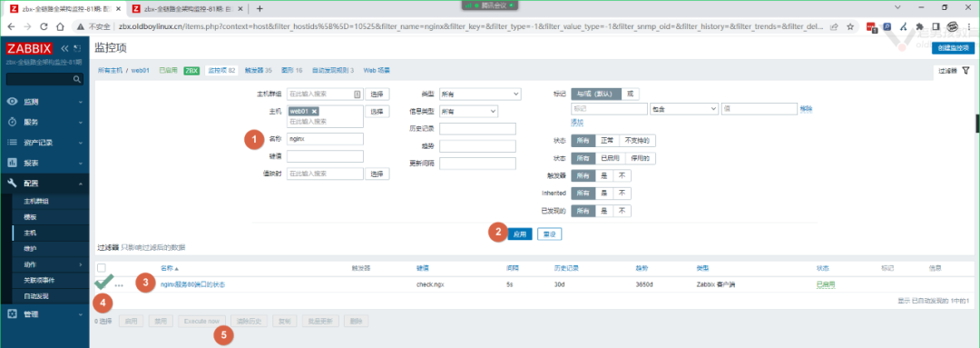Click the ZABBIX logo in sidebar

point(29,48)
